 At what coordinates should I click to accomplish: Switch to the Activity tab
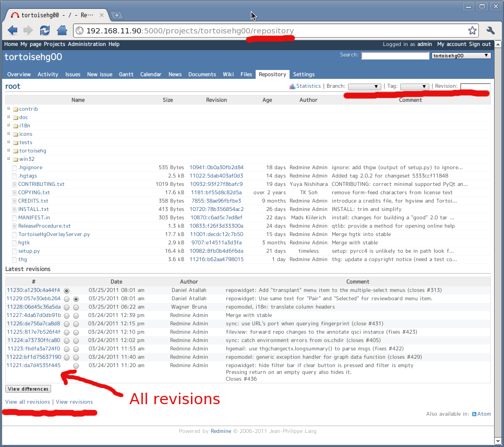(x=48, y=74)
